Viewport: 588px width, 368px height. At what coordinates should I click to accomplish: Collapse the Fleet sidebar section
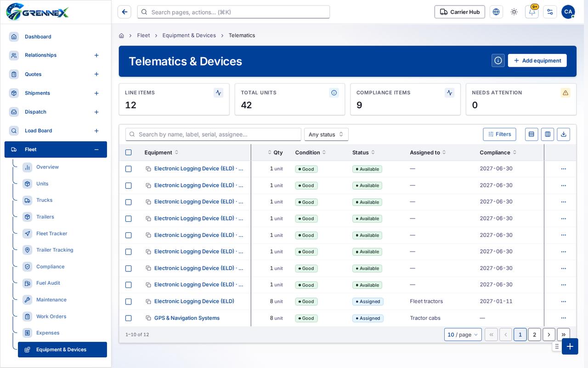96,149
